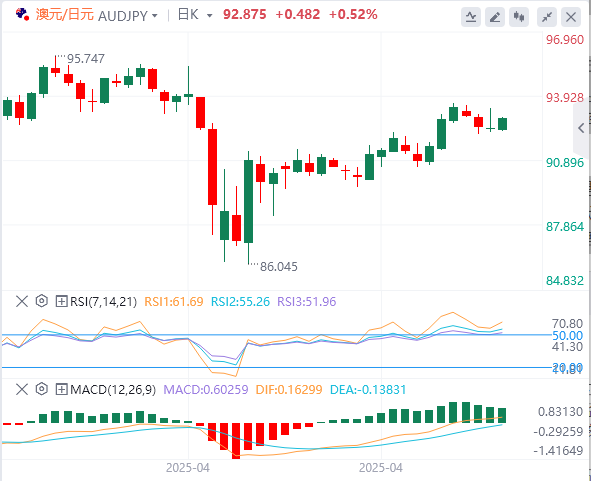The image size is (591, 481).
Task: Click the 澳元/日元 pair name
Action: pyautogui.click(x=64, y=15)
